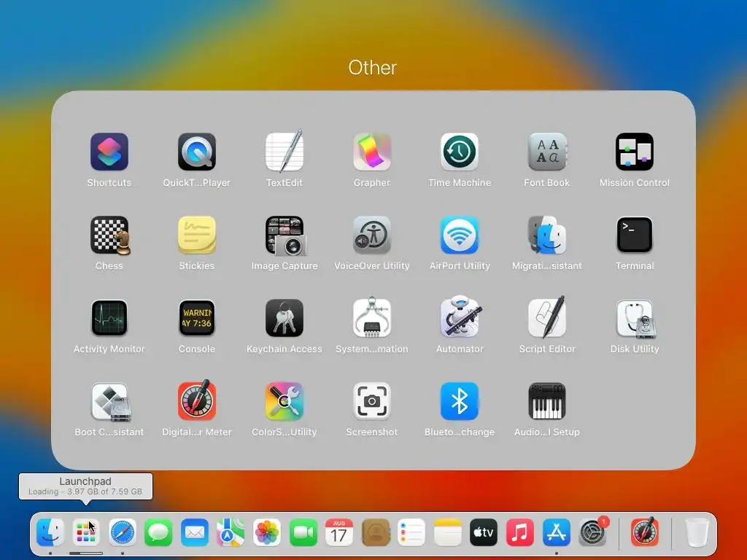Launch ColorSync Utility
Screen dimensions: 747x560
coord(285,402)
